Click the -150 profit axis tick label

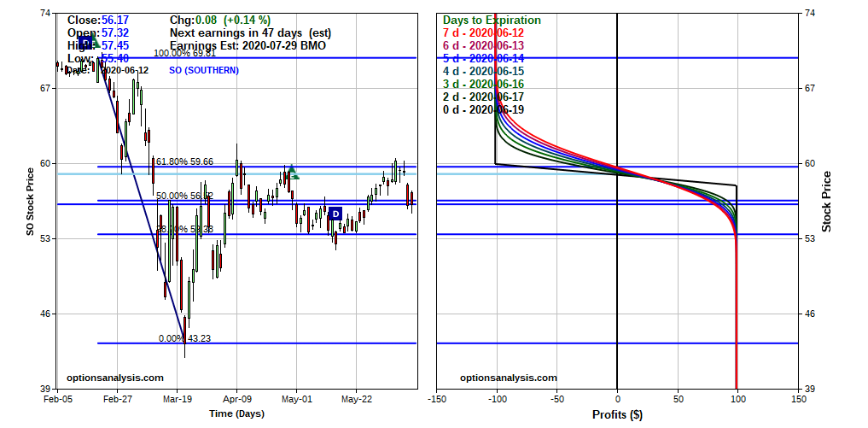pyautogui.click(x=437, y=399)
